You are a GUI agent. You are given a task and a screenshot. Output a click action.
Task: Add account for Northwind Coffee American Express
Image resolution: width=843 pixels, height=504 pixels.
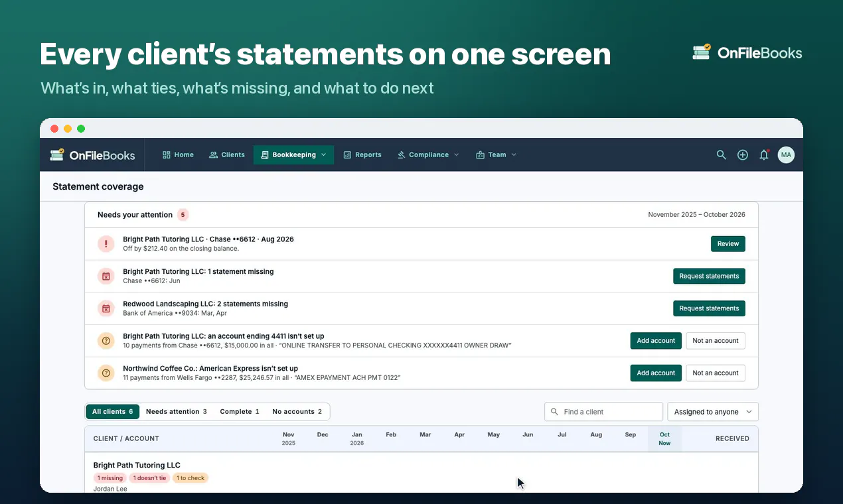click(x=656, y=373)
